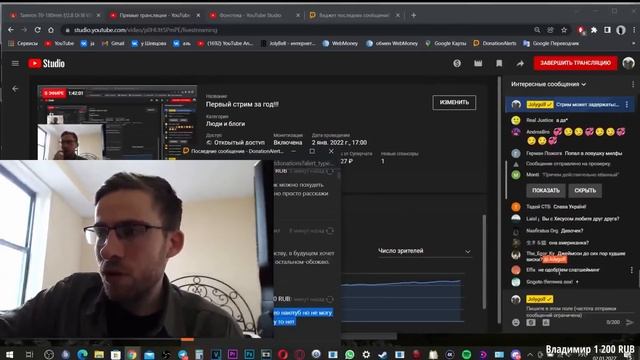Open the Google Переводчик bookmark
This screenshot has height=360, width=640.
pos(551,43)
